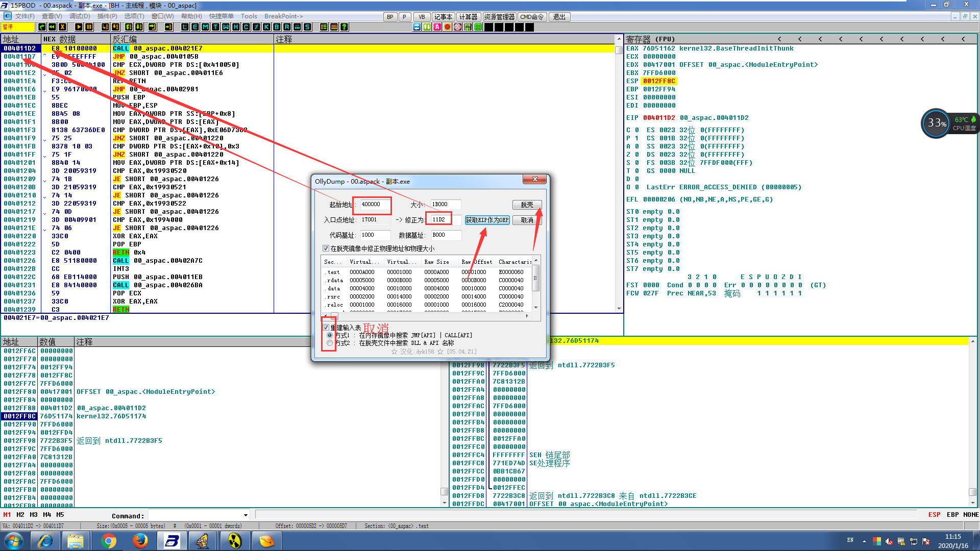Open the Command input dropdown arrow
This screenshot has height=551, width=980.
[x=246, y=515]
